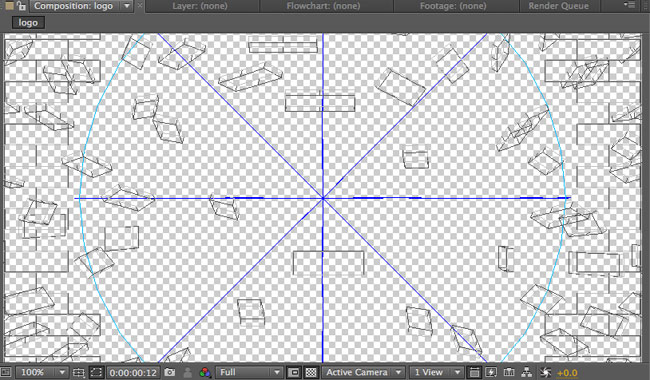The width and height of the screenshot is (650, 380).
Task: Toggle the transparency grid checkerboard button
Action: pos(311,372)
